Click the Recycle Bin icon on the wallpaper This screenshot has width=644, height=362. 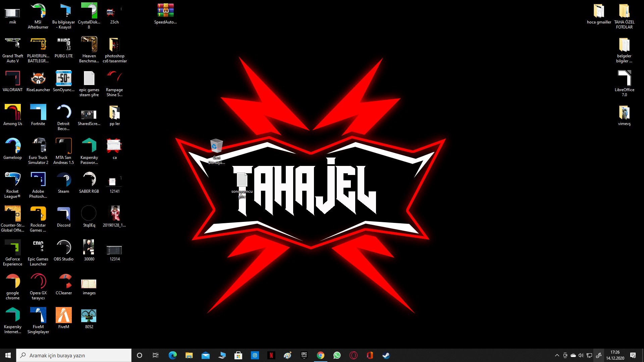216,146
